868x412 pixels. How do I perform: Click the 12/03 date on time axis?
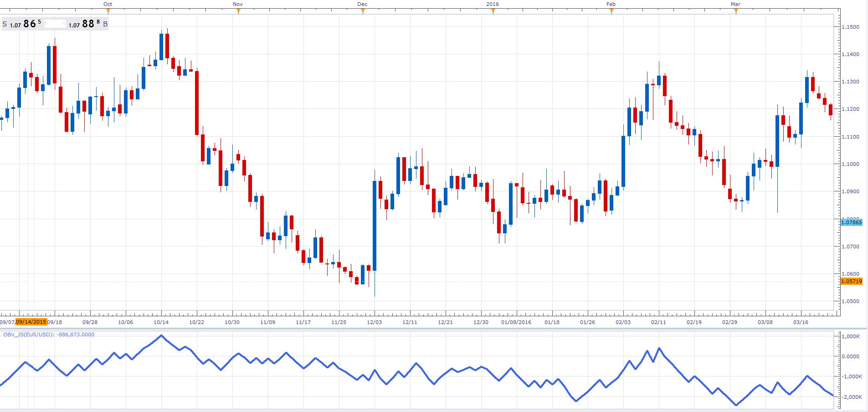(374, 322)
